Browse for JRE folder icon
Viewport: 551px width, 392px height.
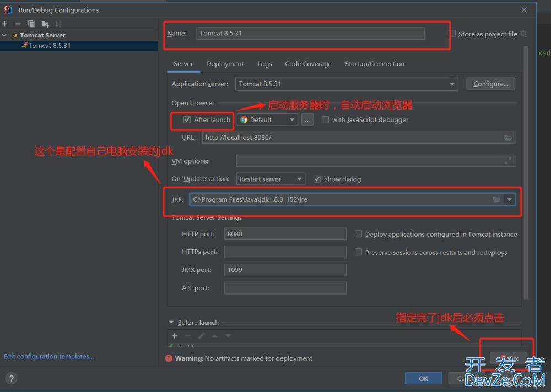tap(496, 199)
